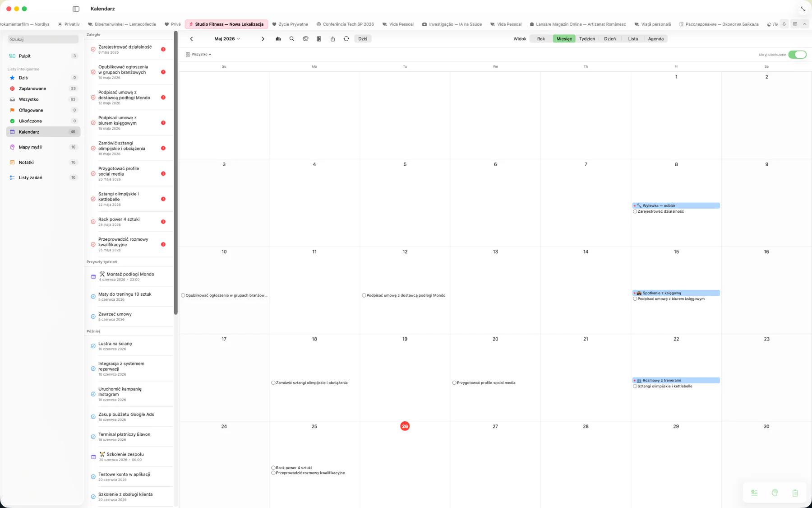Viewport: 812px width, 508px height.
Task: Open Bloemenwinkel — Lentecollectie tab
Action: (x=122, y=24)
